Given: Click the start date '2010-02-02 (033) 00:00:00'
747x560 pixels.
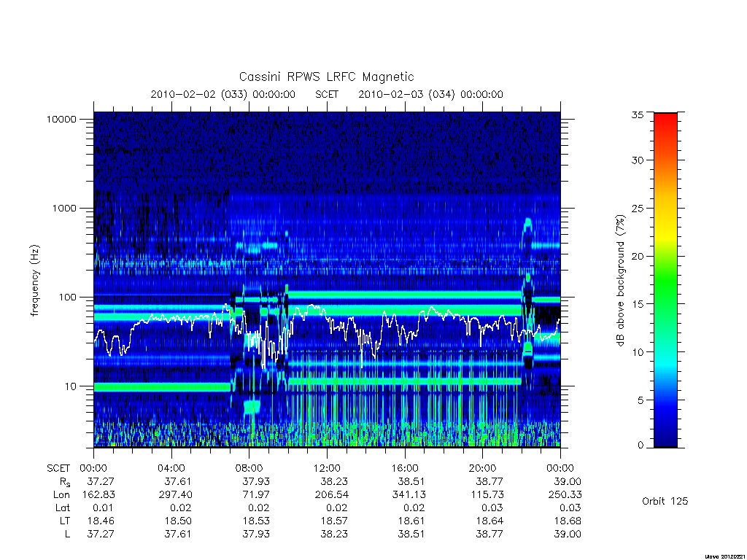Looking at the screenshot, I should click(x=223, y=94).
